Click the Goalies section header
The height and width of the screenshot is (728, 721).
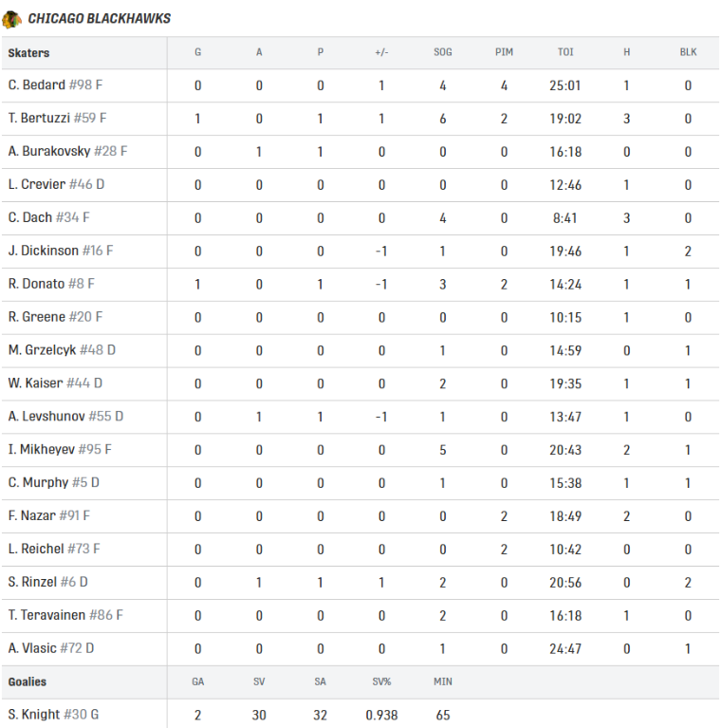(x=28, y=682)
